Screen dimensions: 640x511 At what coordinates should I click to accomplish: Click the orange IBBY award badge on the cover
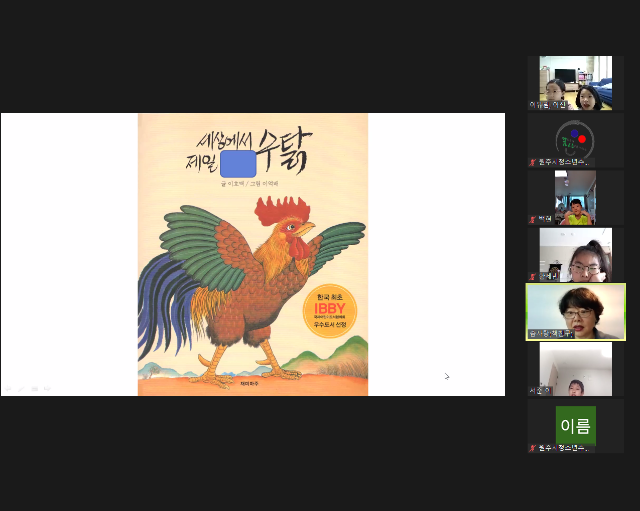tap(330, 311)
